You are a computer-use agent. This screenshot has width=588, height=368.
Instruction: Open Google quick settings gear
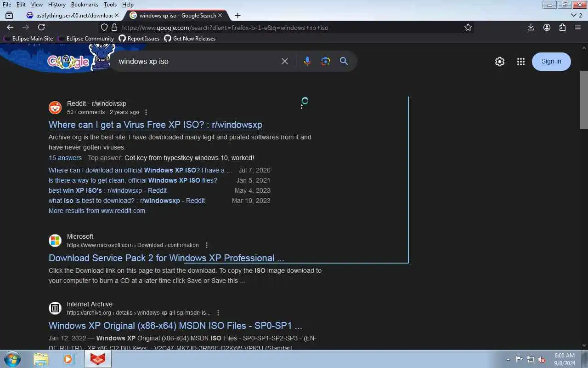coord(500,62)
